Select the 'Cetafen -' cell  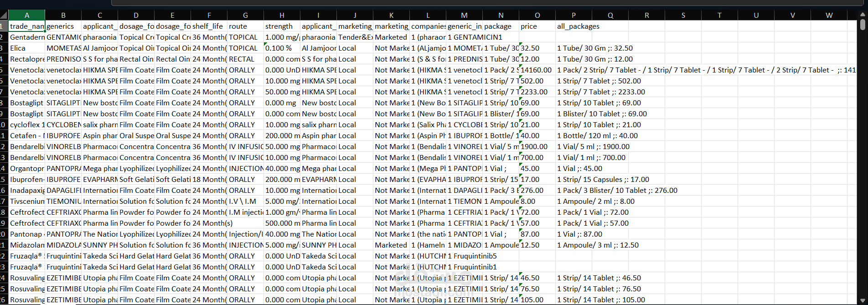(27, 135)
